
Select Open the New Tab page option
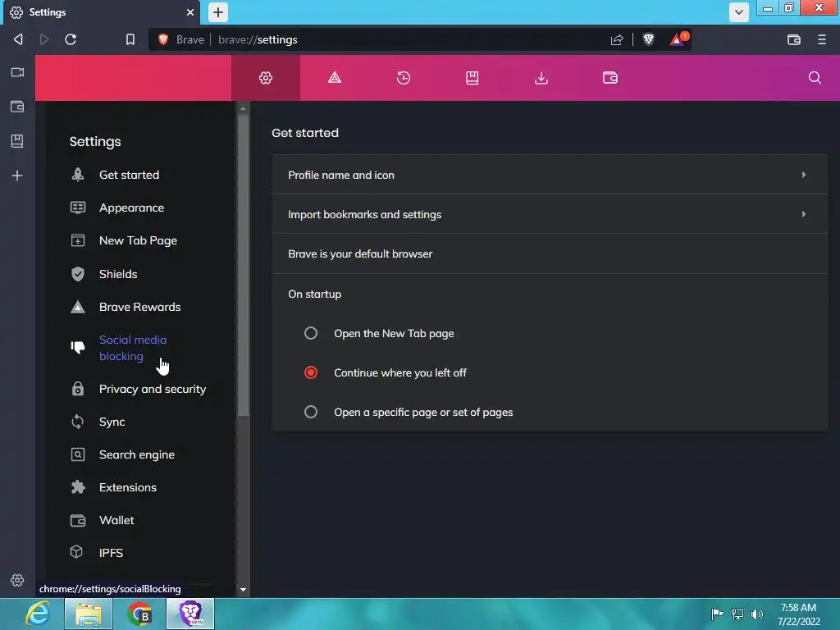pos(311,333)
